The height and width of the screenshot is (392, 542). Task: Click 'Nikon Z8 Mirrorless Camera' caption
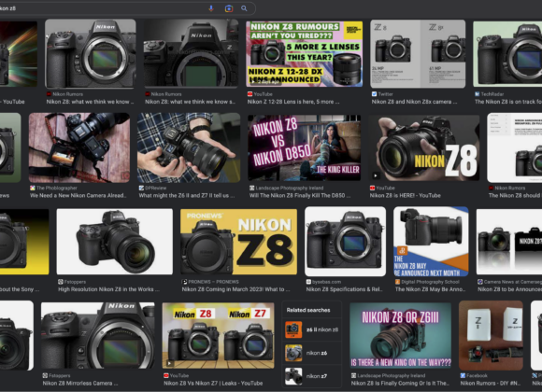[80, 384]
